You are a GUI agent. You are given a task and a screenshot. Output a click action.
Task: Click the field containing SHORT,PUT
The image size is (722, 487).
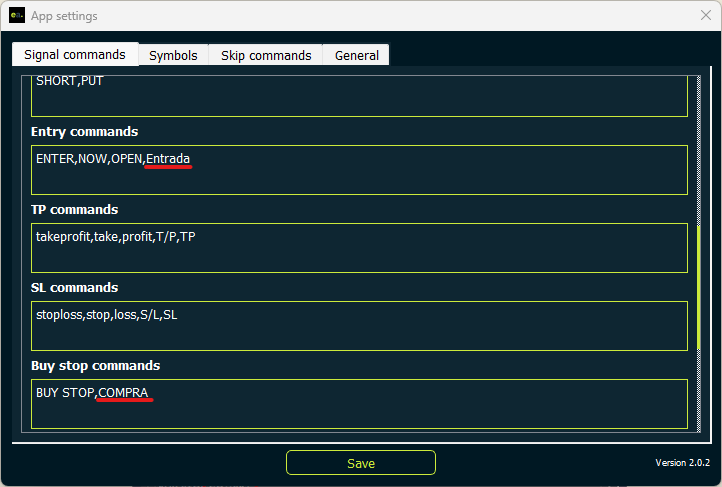(x=359, y=95)
